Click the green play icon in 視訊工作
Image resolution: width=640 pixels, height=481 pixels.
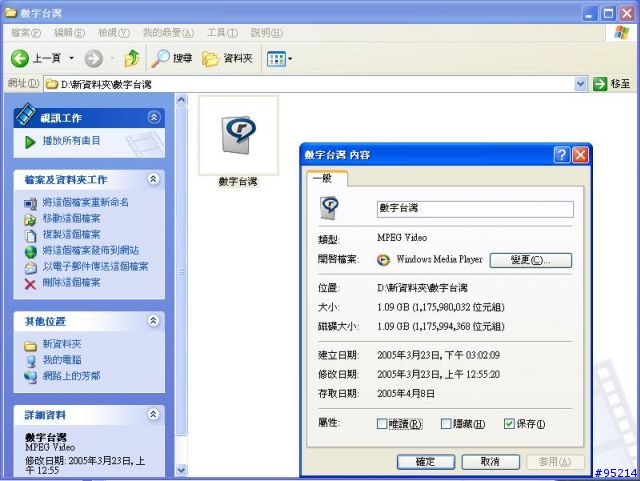pos(30,142)
